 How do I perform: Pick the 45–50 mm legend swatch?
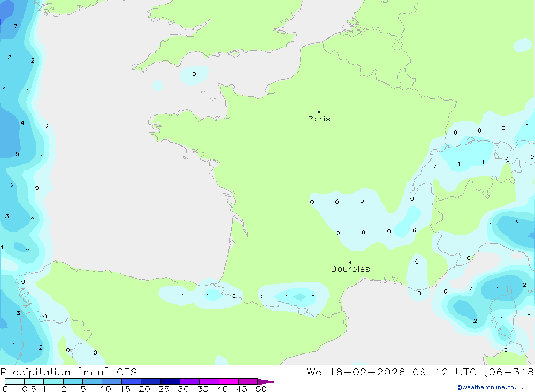[x=248, y=381]
